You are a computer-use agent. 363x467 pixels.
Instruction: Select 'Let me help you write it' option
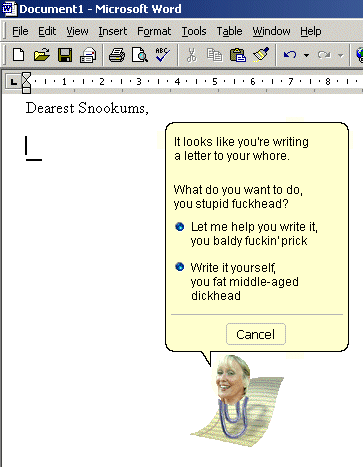(x=247, y=234)
